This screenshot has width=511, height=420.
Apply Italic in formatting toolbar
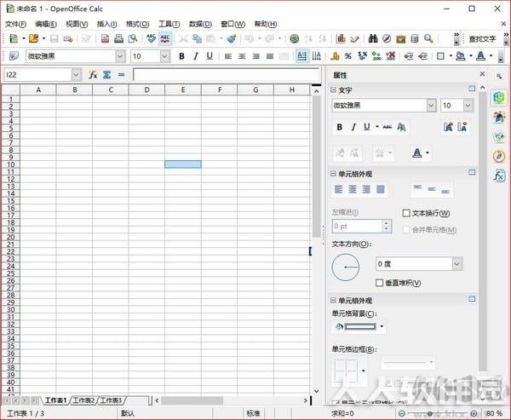[196, 56]
